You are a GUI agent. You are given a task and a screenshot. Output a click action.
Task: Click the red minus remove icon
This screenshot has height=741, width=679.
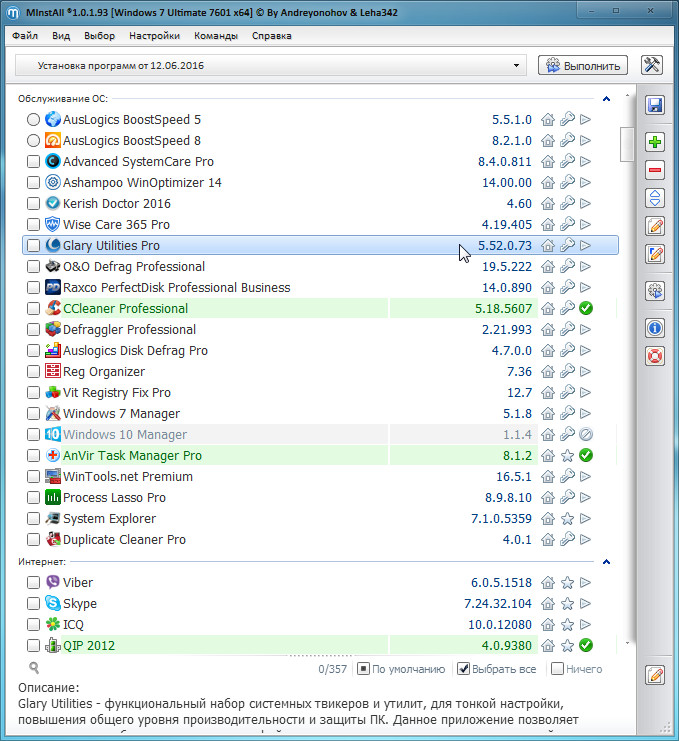click(655, 170)
